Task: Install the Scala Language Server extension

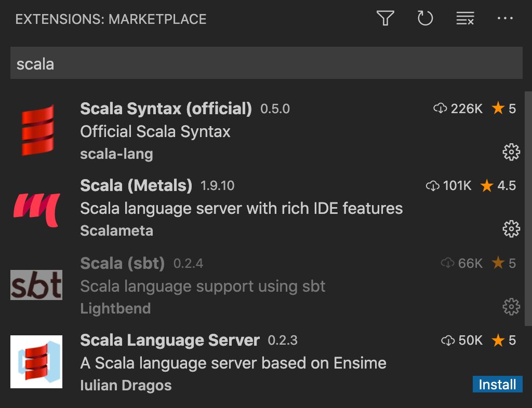Action: coord(497,384)
